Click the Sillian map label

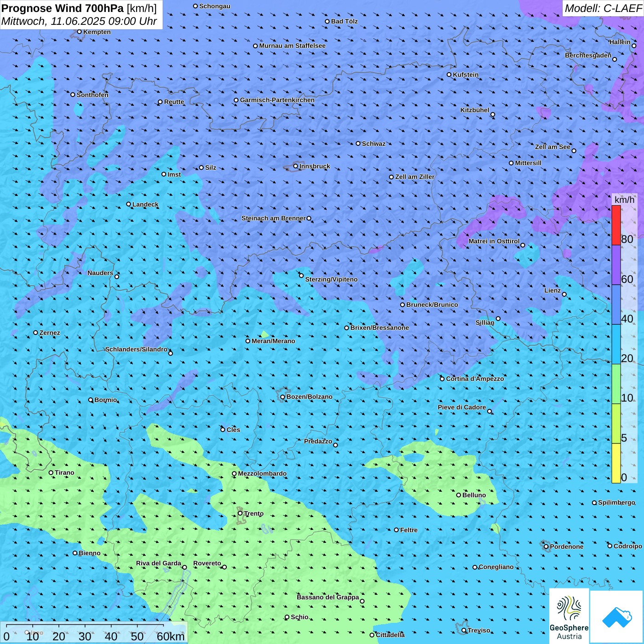click(485, 322)
